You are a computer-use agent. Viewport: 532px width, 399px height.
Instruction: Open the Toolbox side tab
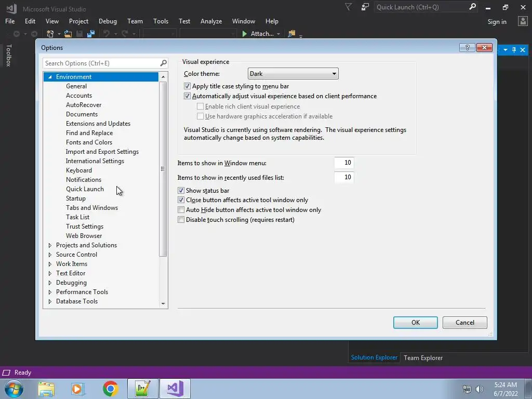[9, 55]
